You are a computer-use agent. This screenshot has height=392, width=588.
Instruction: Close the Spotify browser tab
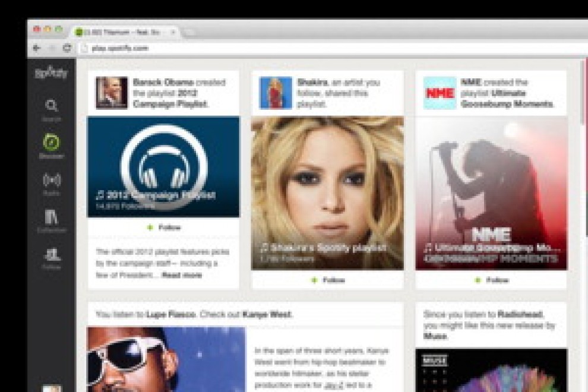coord(173,32)
